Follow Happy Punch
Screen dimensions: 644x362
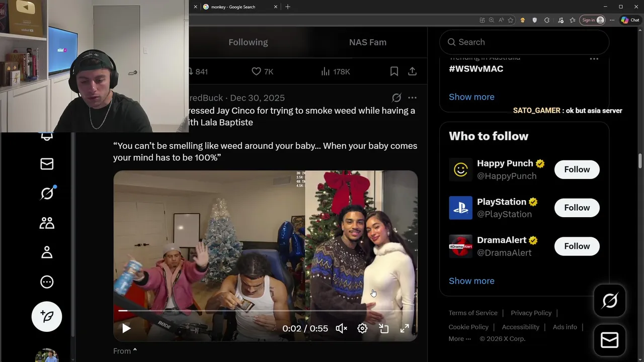point(577,169)
